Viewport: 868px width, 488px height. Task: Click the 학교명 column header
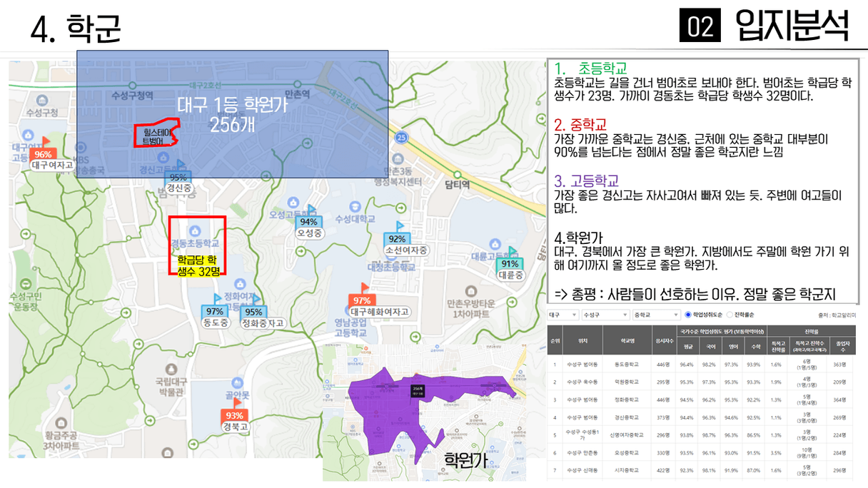[x=627, y=340]
